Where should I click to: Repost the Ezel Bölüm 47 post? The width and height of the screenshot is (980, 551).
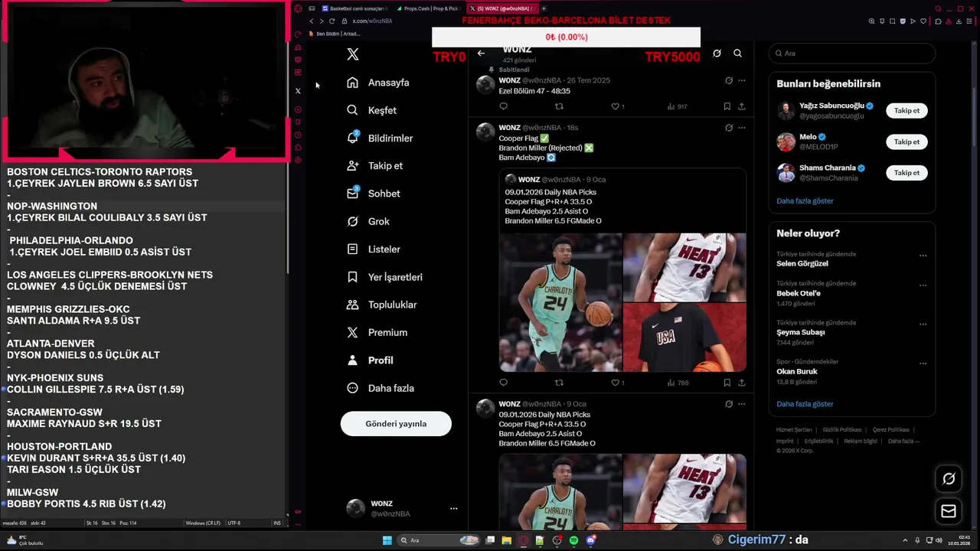point(559,106)
